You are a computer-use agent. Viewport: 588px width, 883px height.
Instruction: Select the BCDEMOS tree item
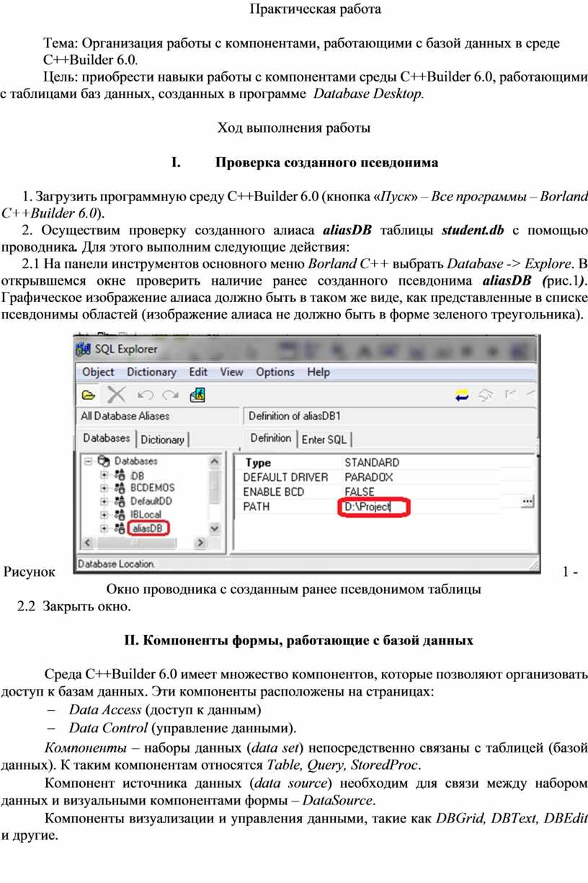(x=152, y=488)
